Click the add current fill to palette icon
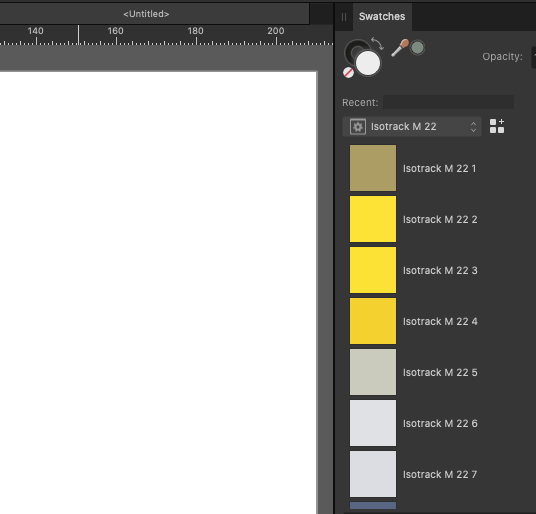The image size is (536, 514). click(x=497, y=126)
